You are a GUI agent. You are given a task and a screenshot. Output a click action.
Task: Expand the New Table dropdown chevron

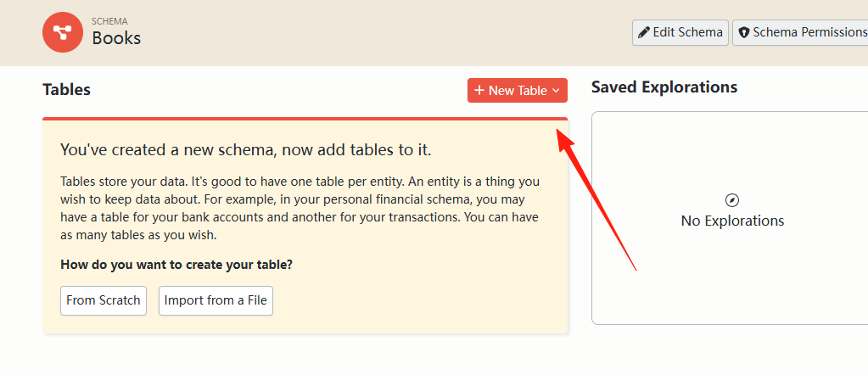[x=556, y=91]
